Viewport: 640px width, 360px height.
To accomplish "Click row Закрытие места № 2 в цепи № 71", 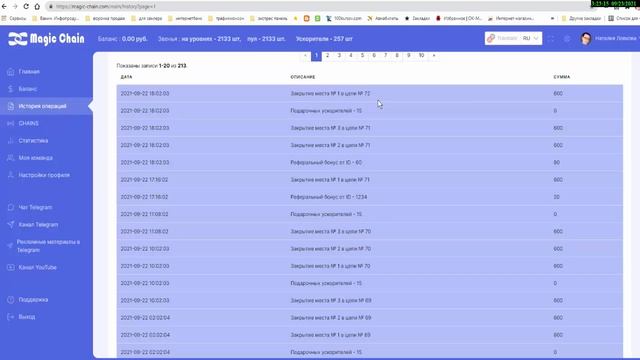I will [370, 145].
